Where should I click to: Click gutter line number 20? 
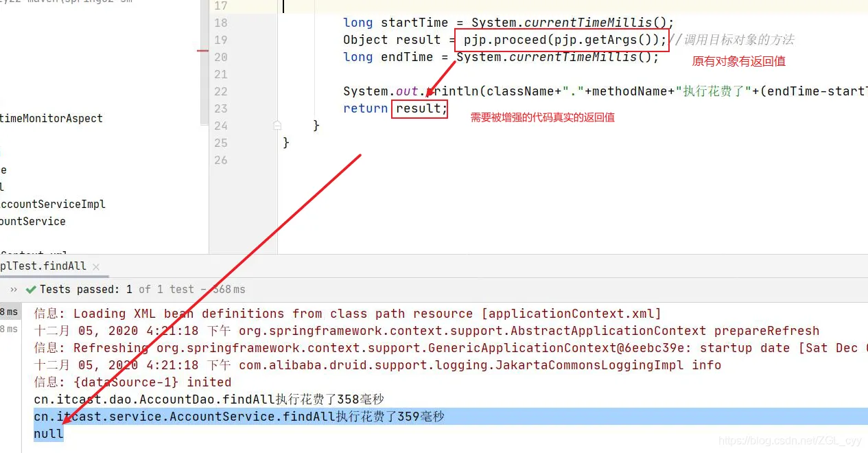click(x=220, y=57)
